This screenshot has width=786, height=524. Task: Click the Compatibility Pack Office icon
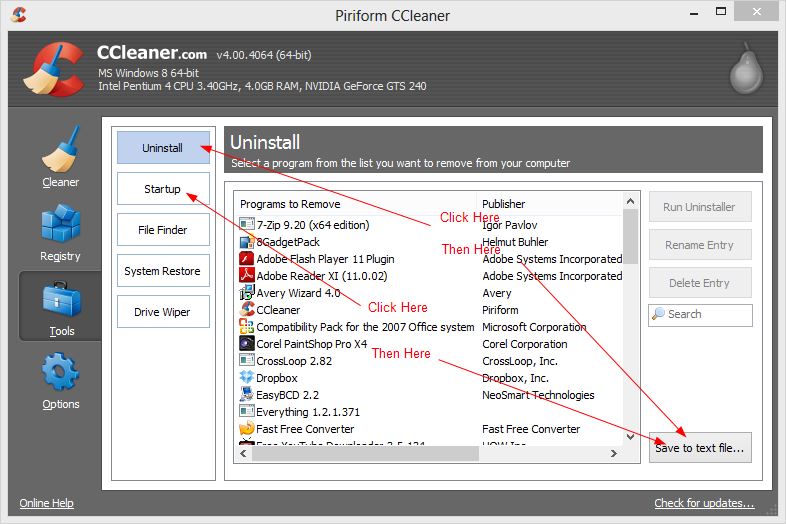(247, 326)
